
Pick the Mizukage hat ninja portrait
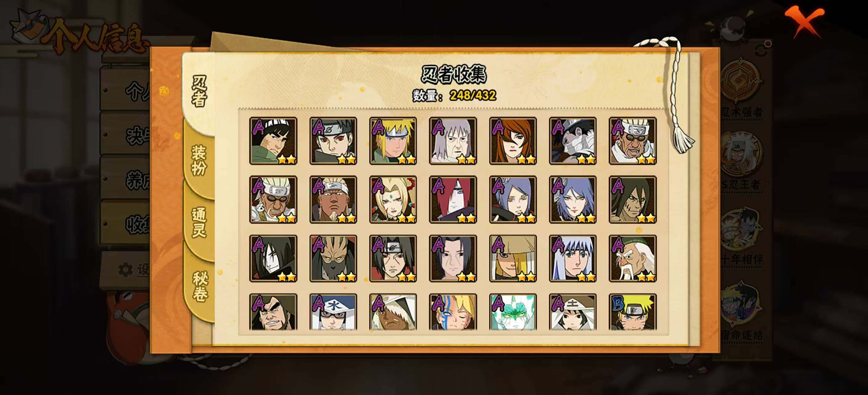[x=333, y=312]
